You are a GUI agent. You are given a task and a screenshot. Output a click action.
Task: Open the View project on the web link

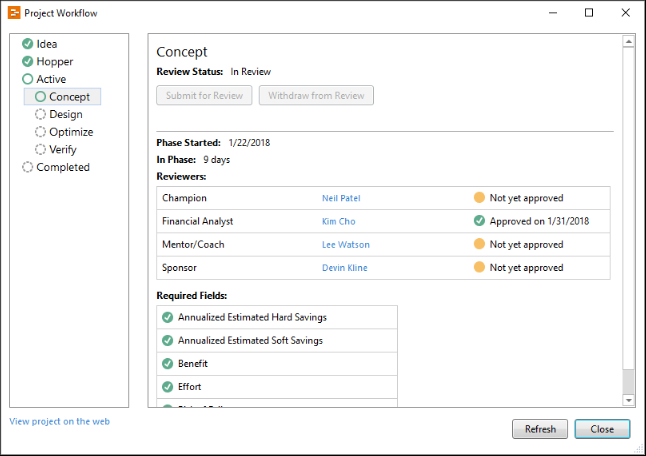[x=59, y=422]
